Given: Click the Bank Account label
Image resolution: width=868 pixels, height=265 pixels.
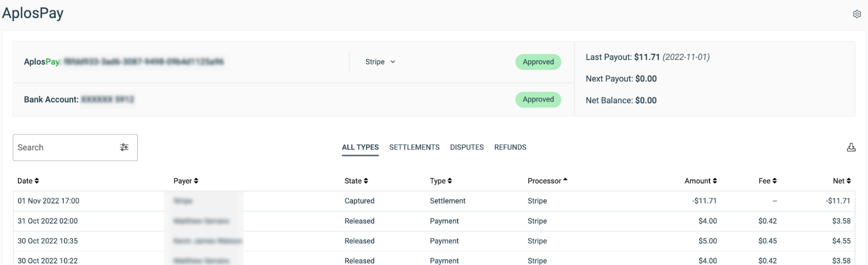Looking at the screenshot, I should (x=51, y=100).
